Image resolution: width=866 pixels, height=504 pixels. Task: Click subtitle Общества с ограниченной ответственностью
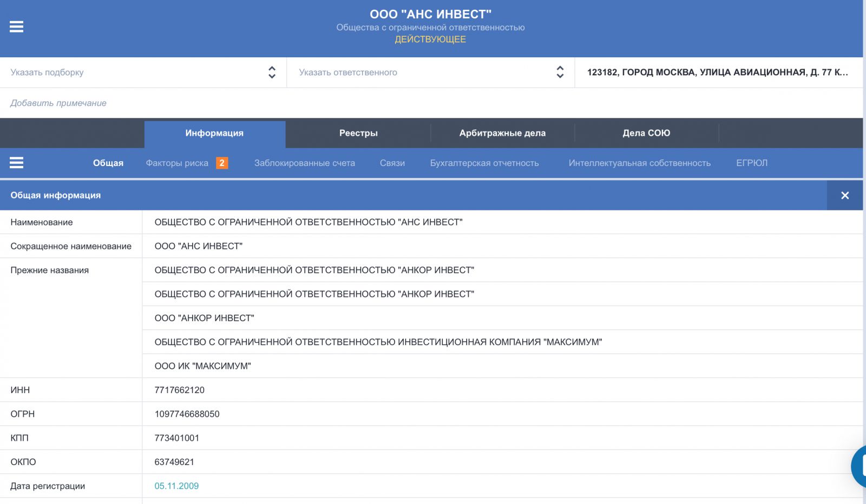430,27
